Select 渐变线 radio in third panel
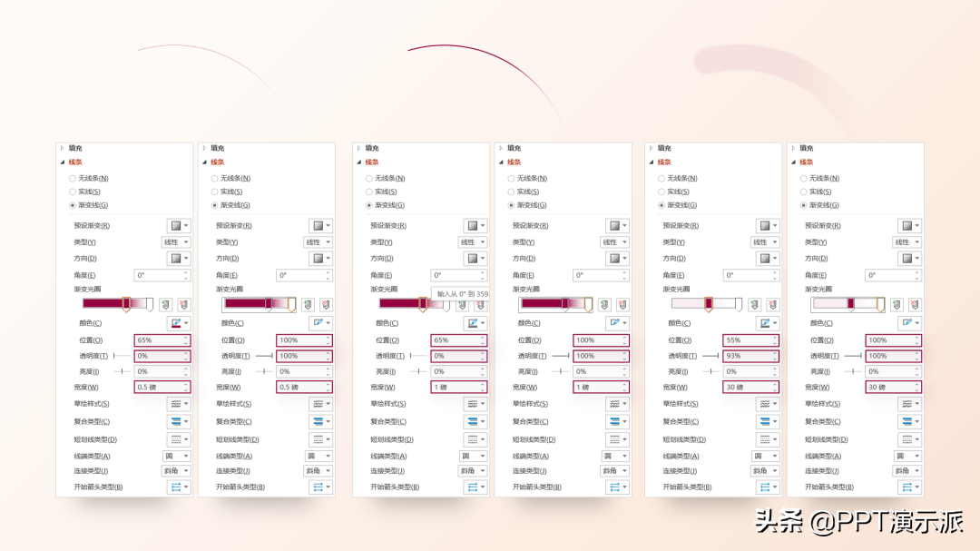The height and width of the screenshot is (551, 980). point(369,205)
